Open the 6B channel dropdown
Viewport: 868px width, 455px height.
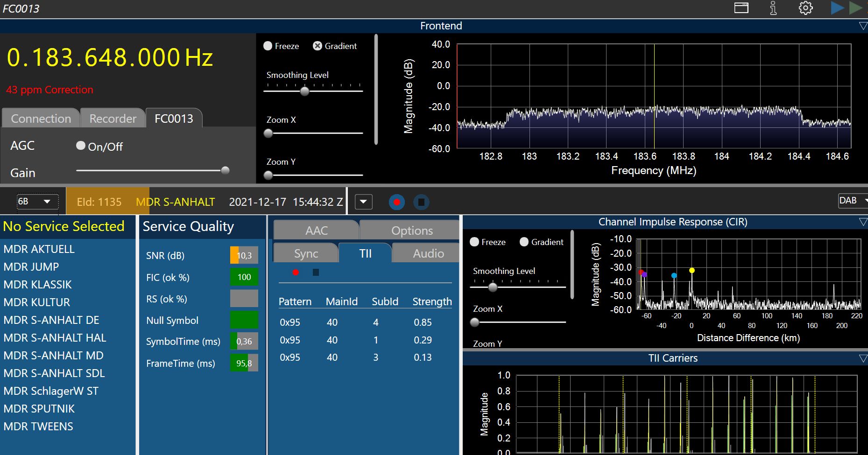click(37, 202)
